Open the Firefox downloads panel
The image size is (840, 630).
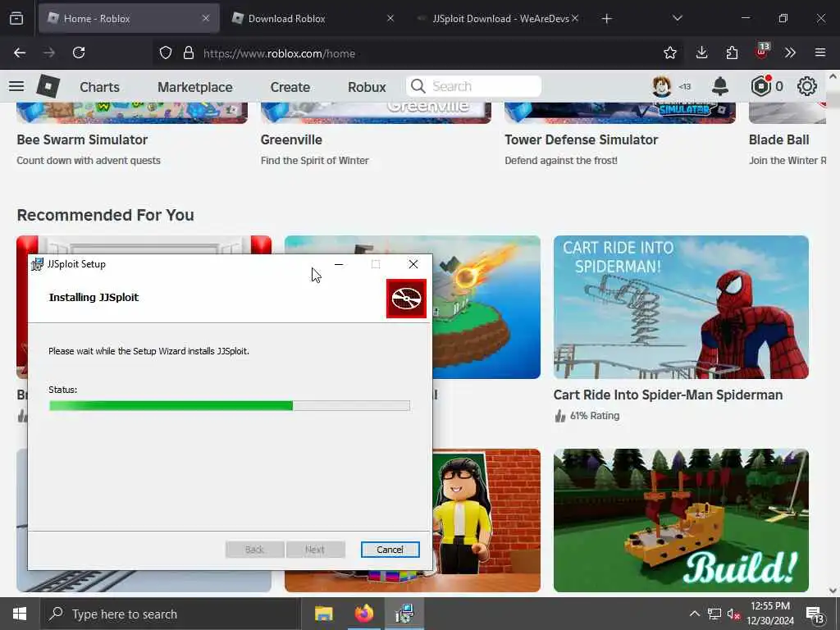702,53
